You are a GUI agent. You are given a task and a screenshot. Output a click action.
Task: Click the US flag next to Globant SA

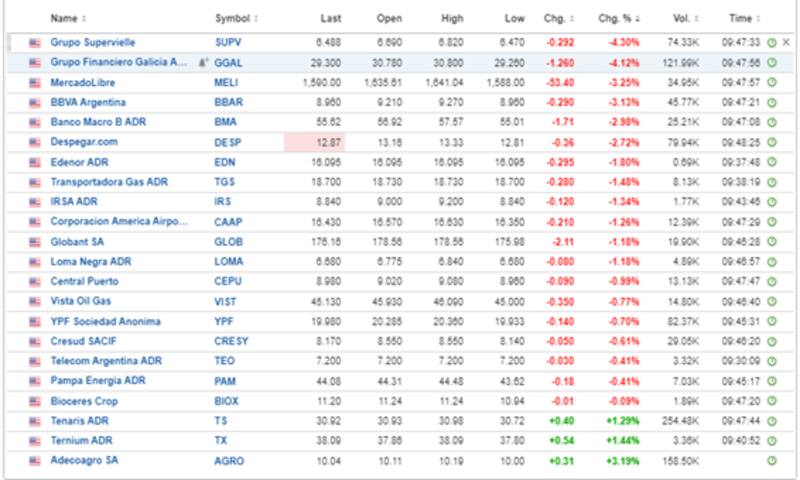coord(35,242)
